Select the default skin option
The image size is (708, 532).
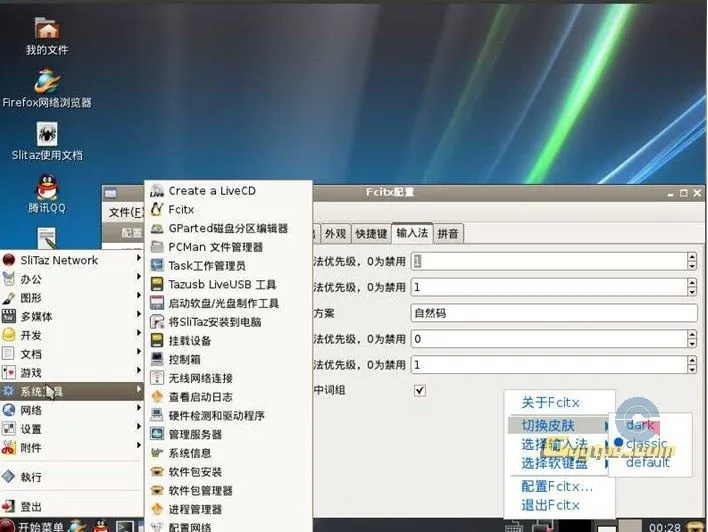648,462
